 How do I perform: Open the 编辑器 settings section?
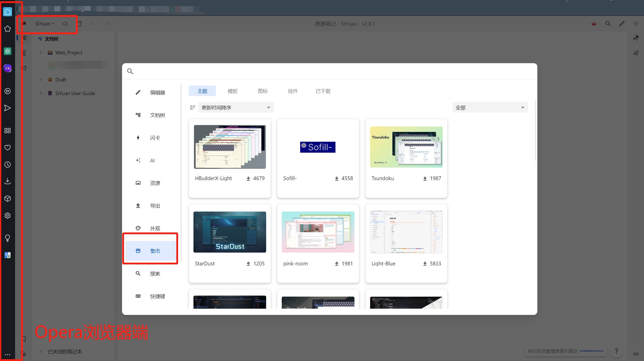coord(157,93)
